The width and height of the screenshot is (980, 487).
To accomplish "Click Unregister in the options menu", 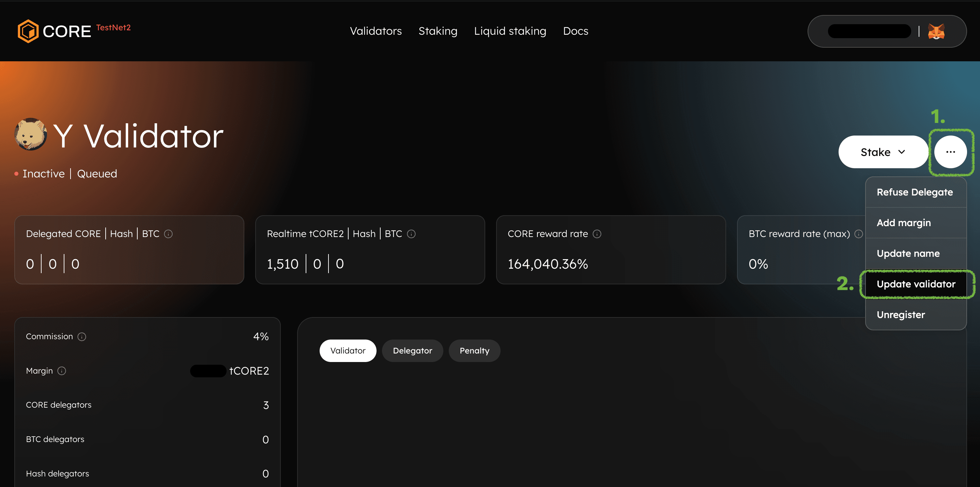I will point(901,315).
